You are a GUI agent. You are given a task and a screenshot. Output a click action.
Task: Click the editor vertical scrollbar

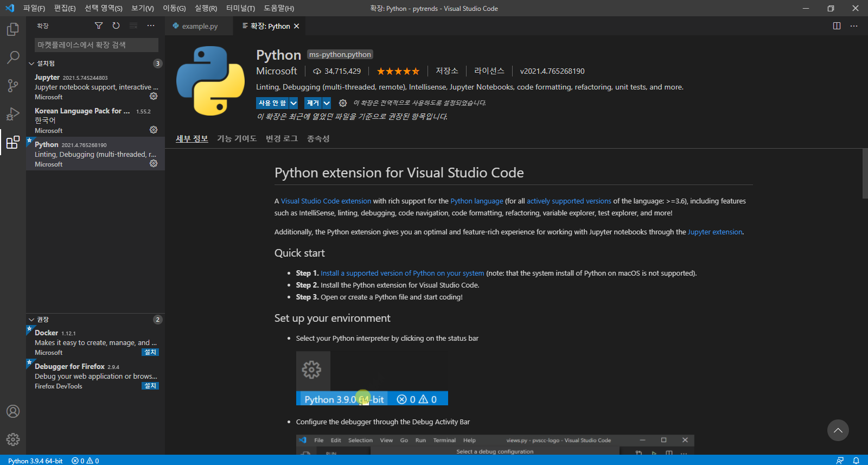pos(865,174)
